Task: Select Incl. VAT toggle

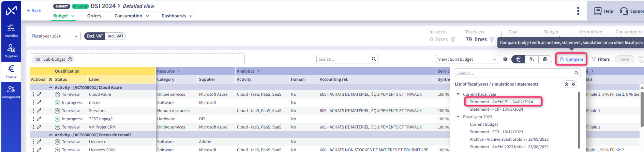Action: (x=116, y=36)
